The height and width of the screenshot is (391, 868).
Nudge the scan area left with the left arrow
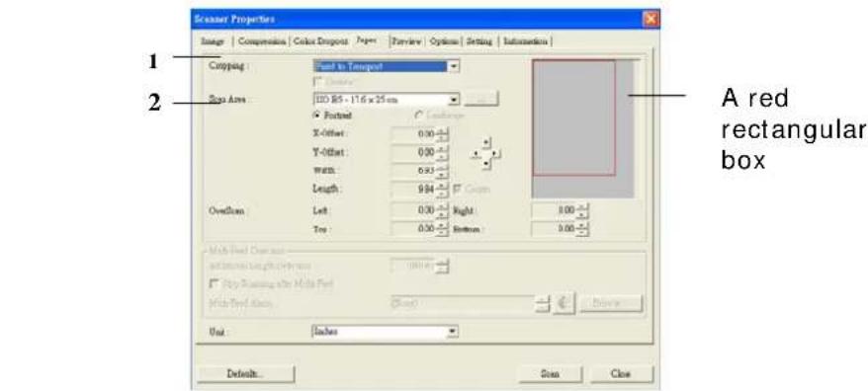[x=477, y=154]
